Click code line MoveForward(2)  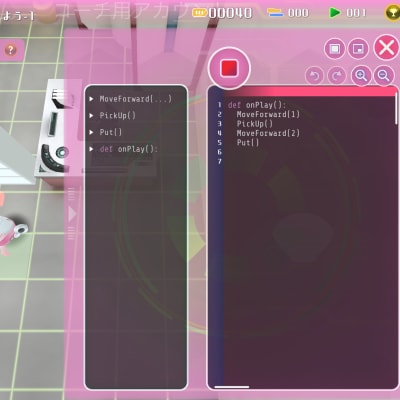click(x=268, y=133)
